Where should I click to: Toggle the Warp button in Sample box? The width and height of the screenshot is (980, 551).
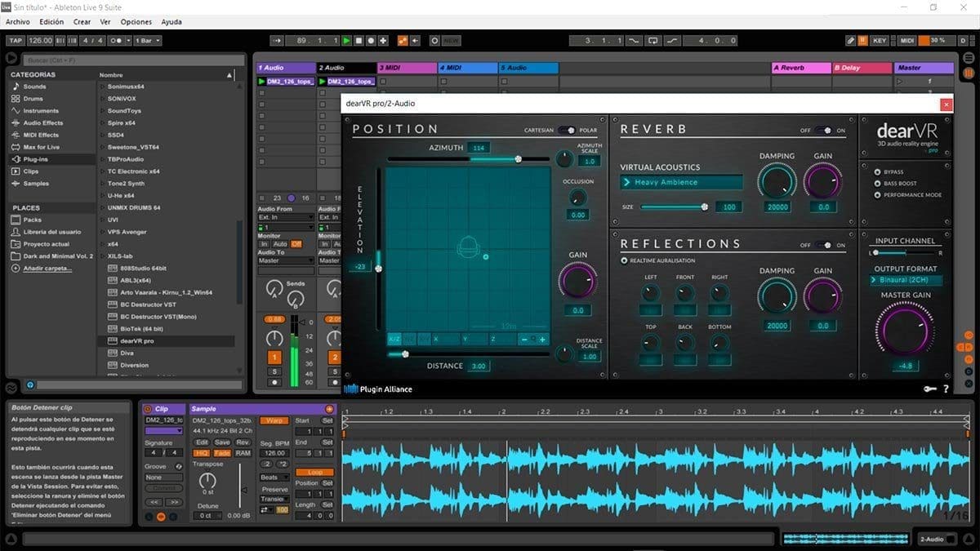pyautogui.click(x=274, y=420)
